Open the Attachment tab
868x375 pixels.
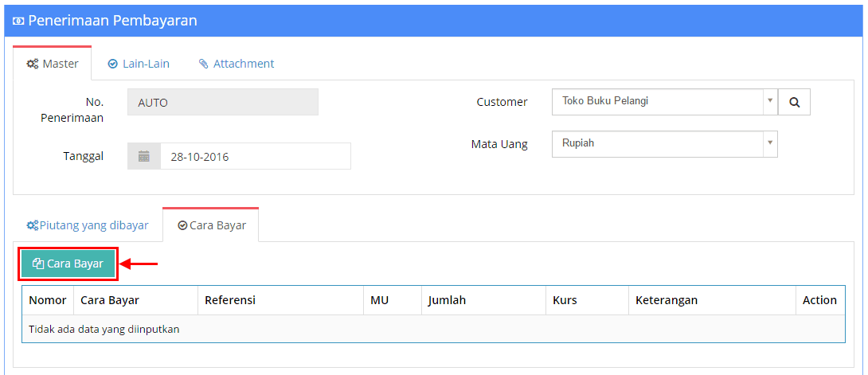point(237,64)
